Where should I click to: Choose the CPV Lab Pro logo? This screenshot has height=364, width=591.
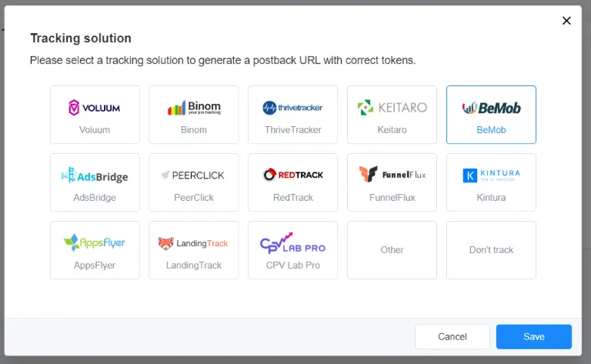click(x=292, y=243)
